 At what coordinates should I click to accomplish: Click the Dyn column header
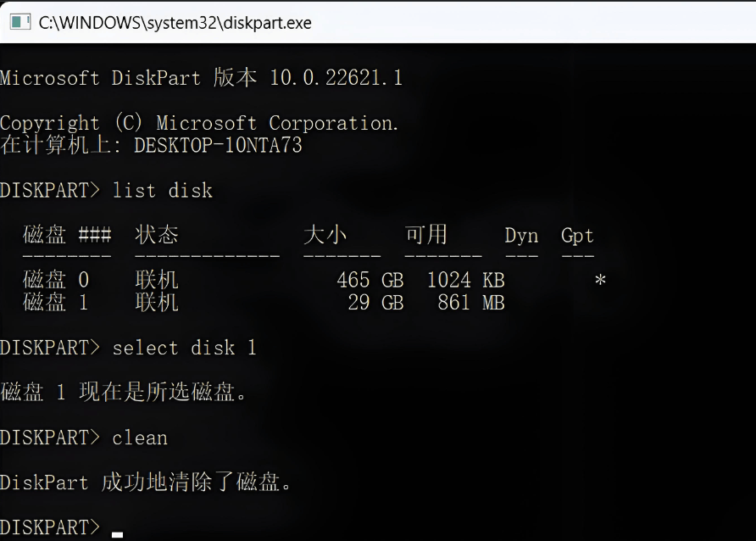[521, 236]
